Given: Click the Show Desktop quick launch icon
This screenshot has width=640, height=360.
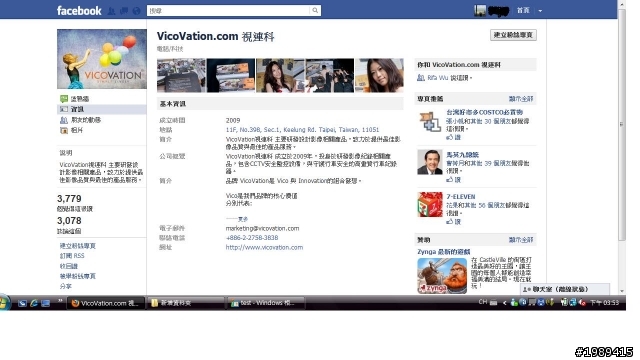Looking at the screenshot, I should point(22,303).
